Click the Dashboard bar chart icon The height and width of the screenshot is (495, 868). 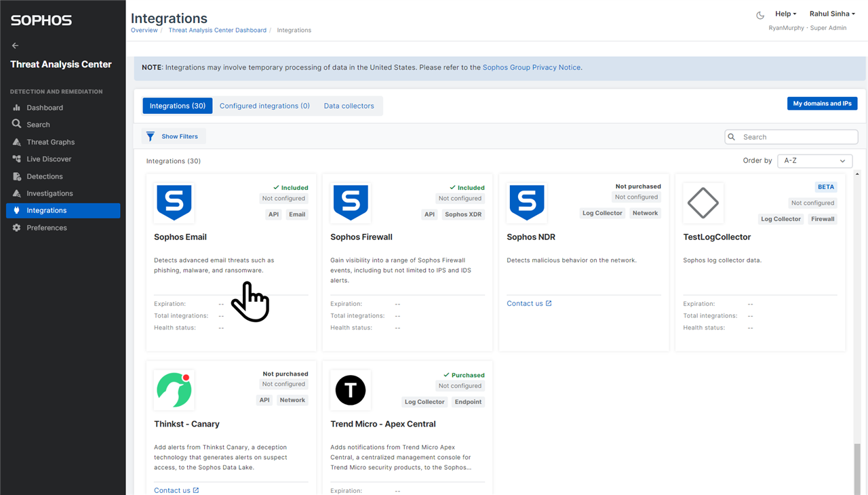pyautogui.click(x=17, y=107)
